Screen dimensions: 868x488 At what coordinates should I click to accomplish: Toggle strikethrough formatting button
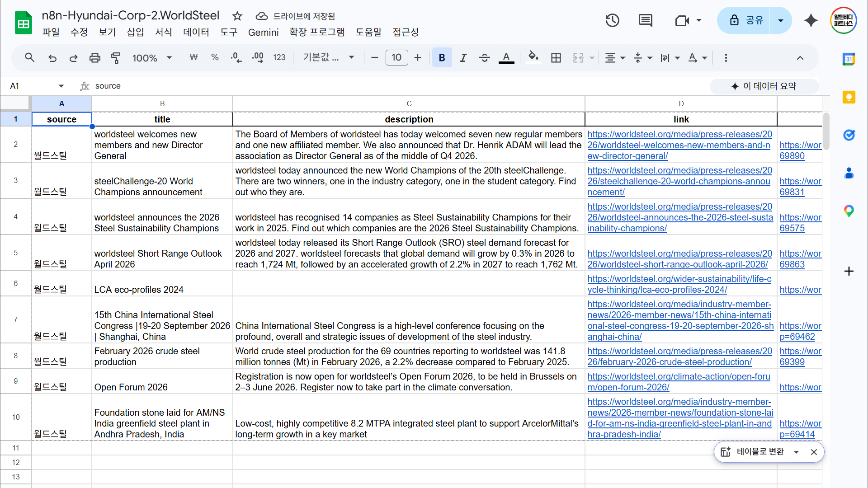click(x=484, y=58)
